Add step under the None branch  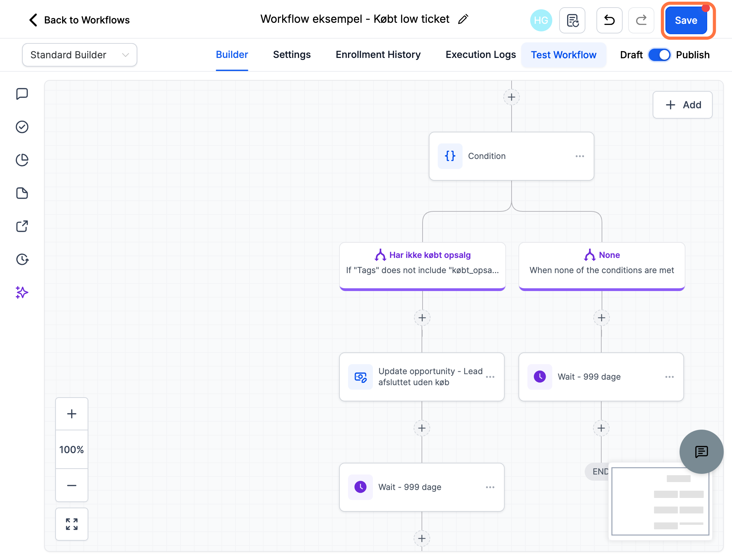click(x=602, y=318)
